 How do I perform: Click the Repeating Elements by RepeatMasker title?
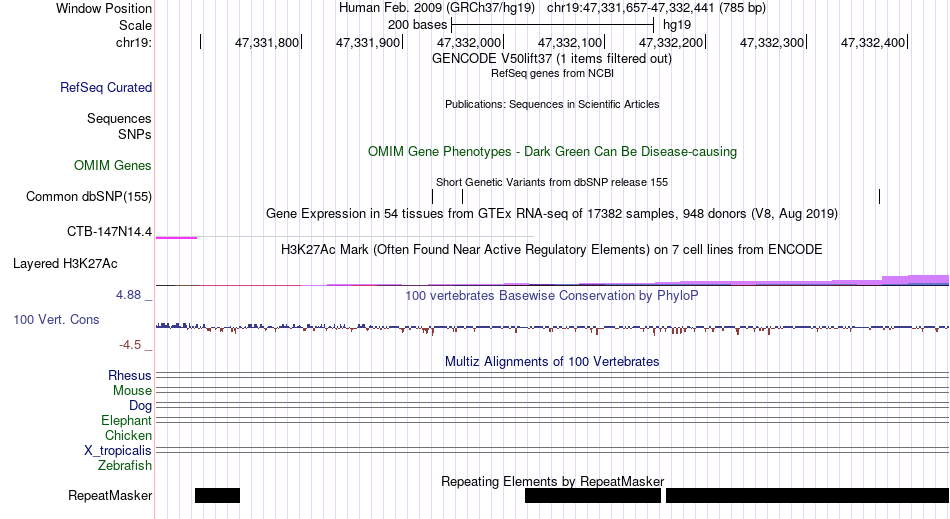click(552, 481)
